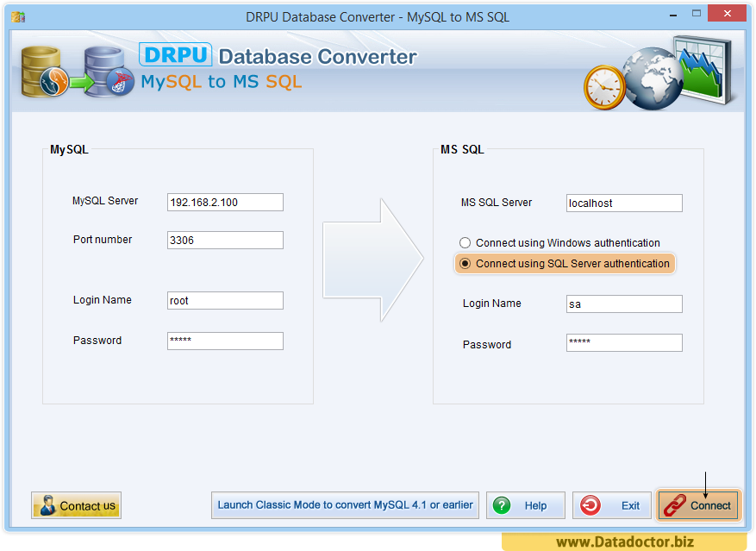Click the globe icon in banner
756x551 pixels.
point(653,78)
